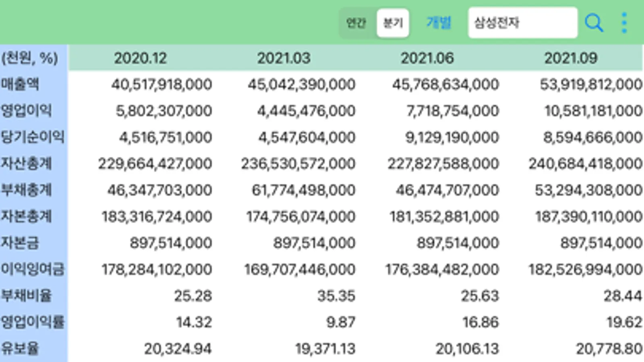The image size is (644, 362).
Task: Select the 당기순이익 row label
Action: click(x=33, y=137)
